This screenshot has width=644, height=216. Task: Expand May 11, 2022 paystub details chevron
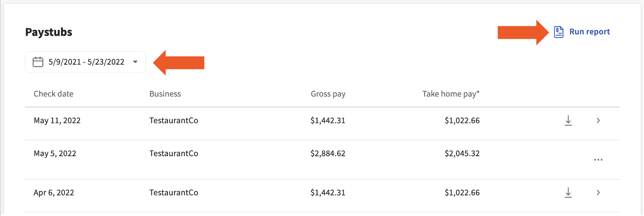[x=598, y=120]
